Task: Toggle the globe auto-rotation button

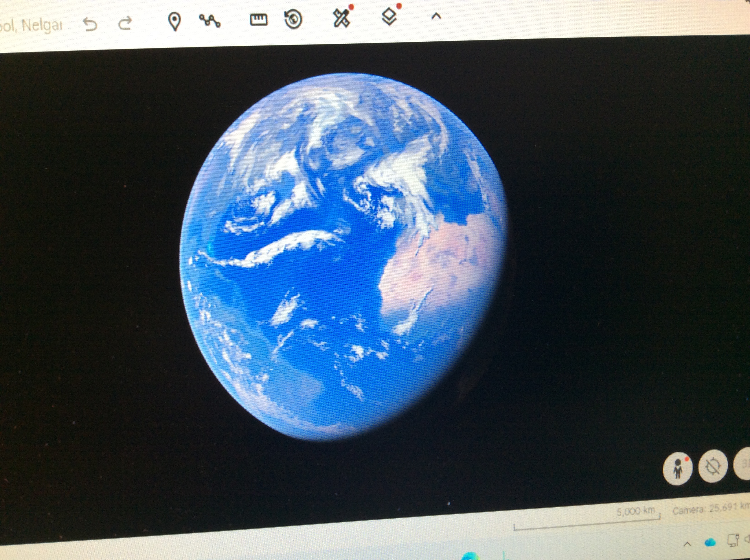Action: pos(713,467)
